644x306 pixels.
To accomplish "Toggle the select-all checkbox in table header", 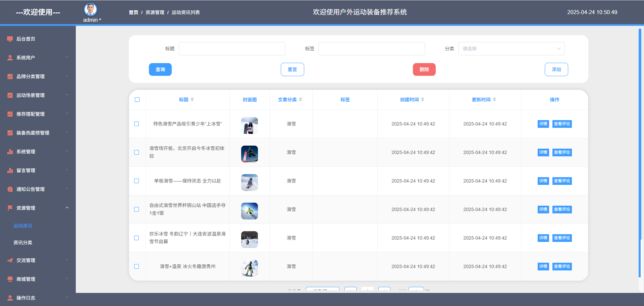I will (x=137, y=100).
